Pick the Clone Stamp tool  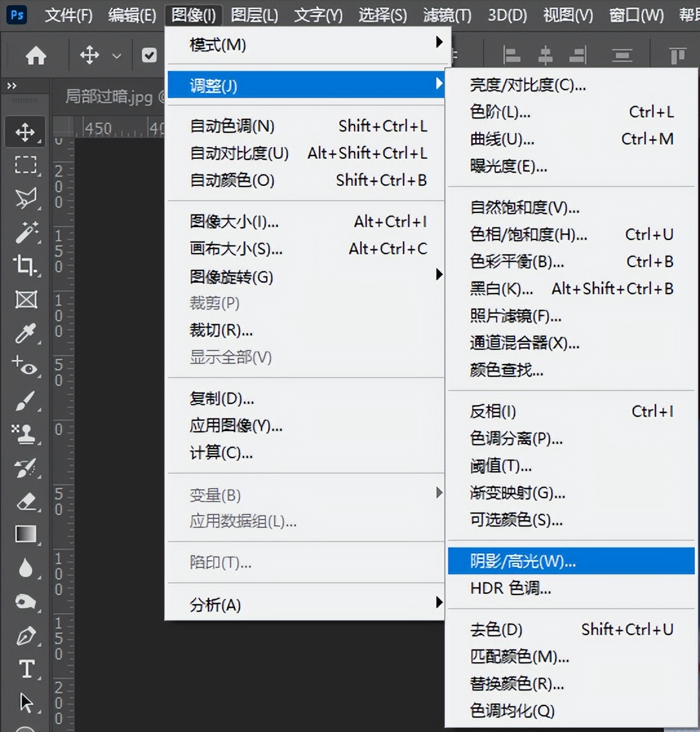[26, 434]
